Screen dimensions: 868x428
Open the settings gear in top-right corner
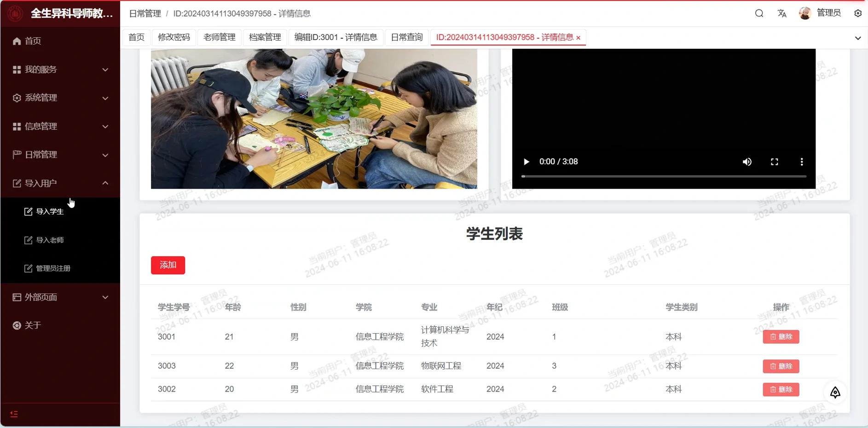coord(858,13)
